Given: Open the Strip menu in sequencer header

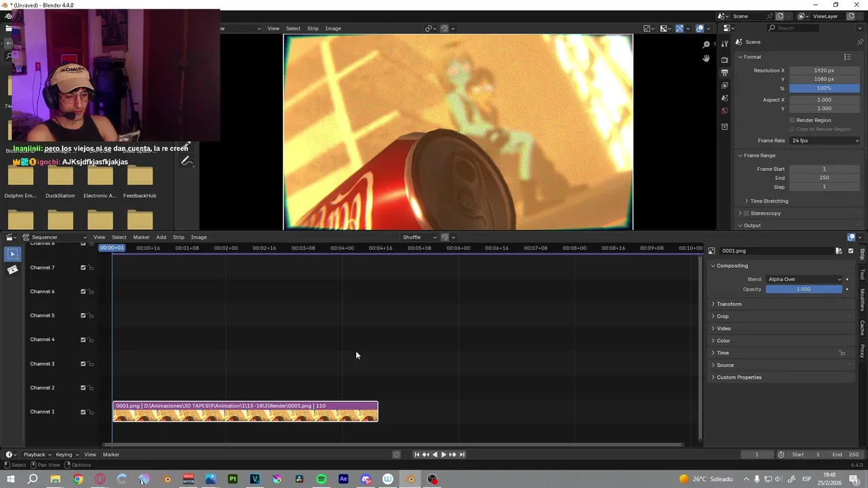Looking at the screenshot, I should (x=178, y=237).
